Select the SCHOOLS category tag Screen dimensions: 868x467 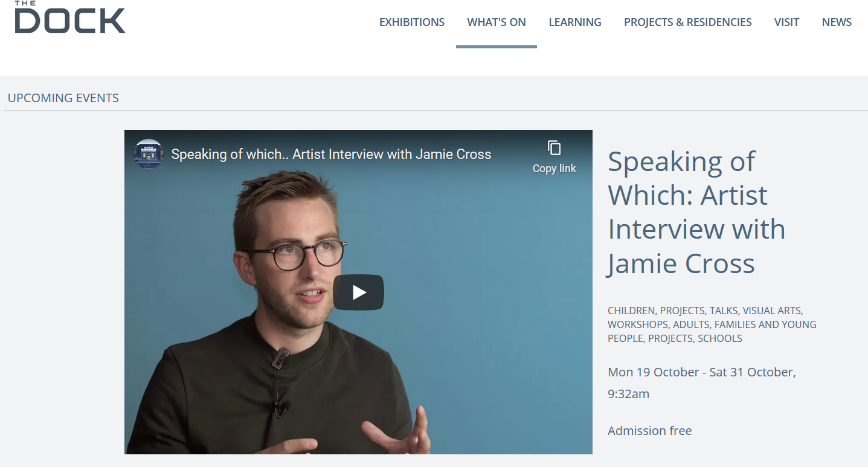pyautogui.click(x=720, y=338)
